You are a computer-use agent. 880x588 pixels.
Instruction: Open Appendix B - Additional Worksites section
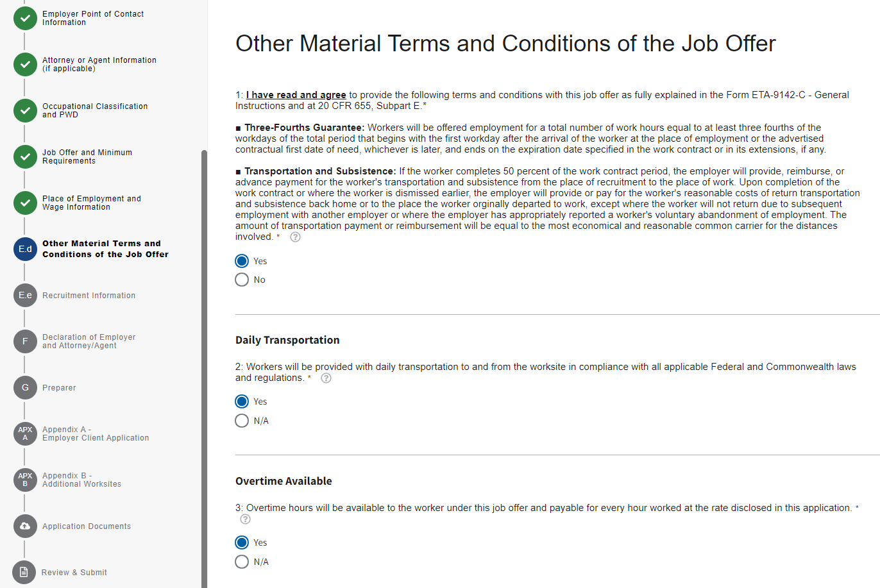click(81, 480)
